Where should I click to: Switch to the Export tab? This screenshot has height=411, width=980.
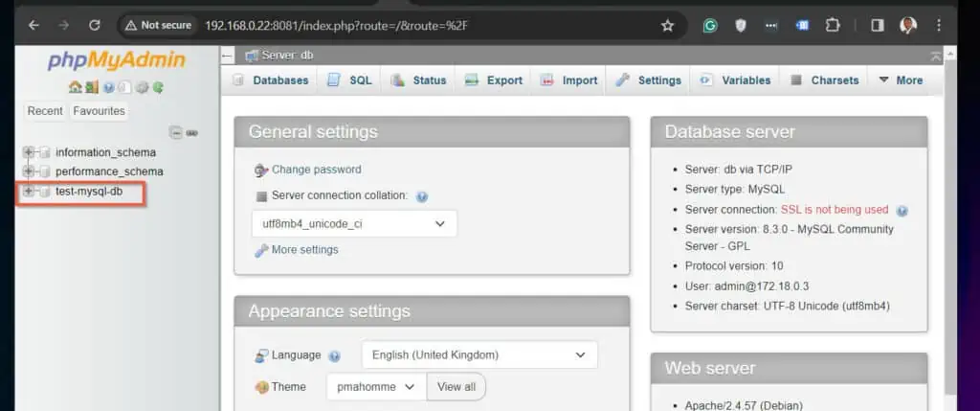494,80
